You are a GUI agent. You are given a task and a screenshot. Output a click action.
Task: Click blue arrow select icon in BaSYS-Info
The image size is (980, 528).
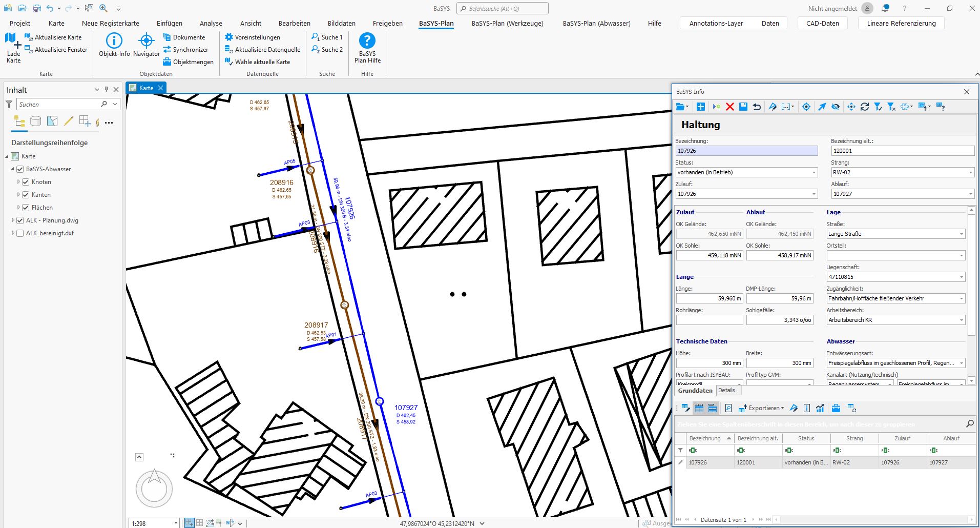coord(822,107)
